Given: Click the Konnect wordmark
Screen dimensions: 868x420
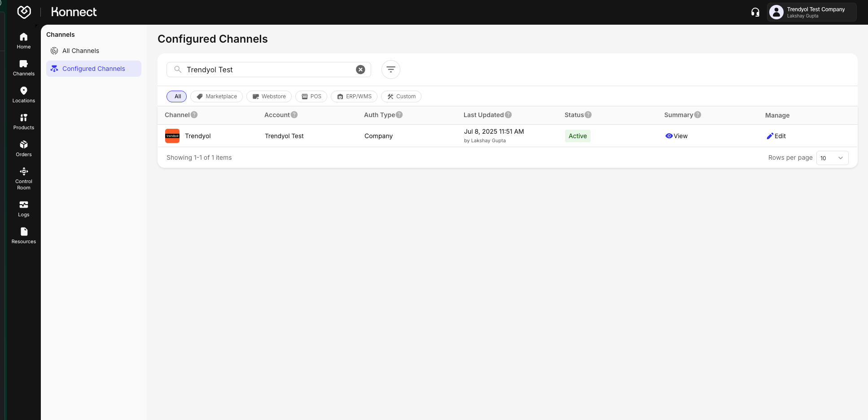Looking at the screenshot, I should click(74, 12).
